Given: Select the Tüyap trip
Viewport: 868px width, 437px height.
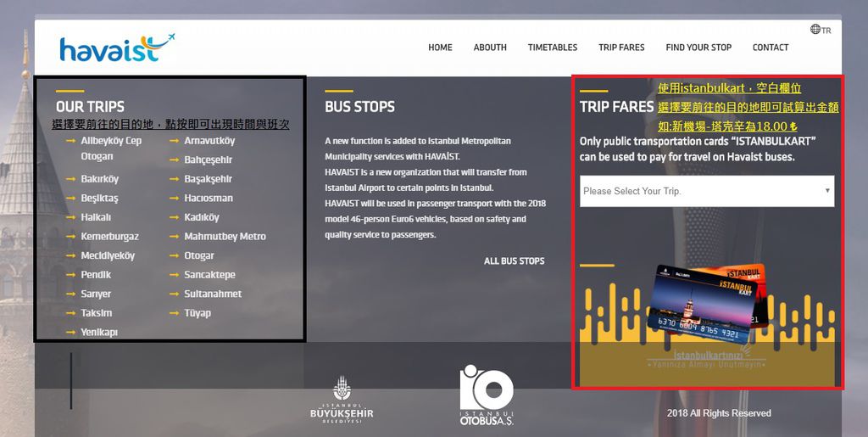Looking at the screenshot, I should point(198,313).
